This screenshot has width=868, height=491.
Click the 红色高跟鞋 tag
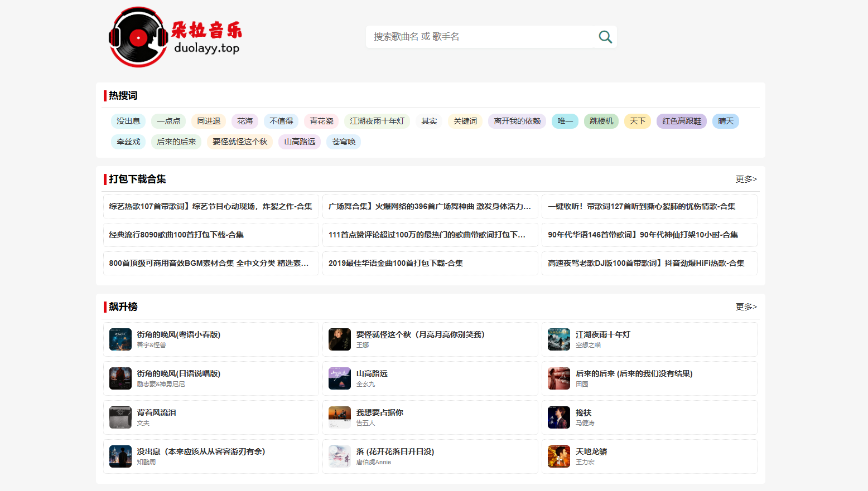(681, 121)
